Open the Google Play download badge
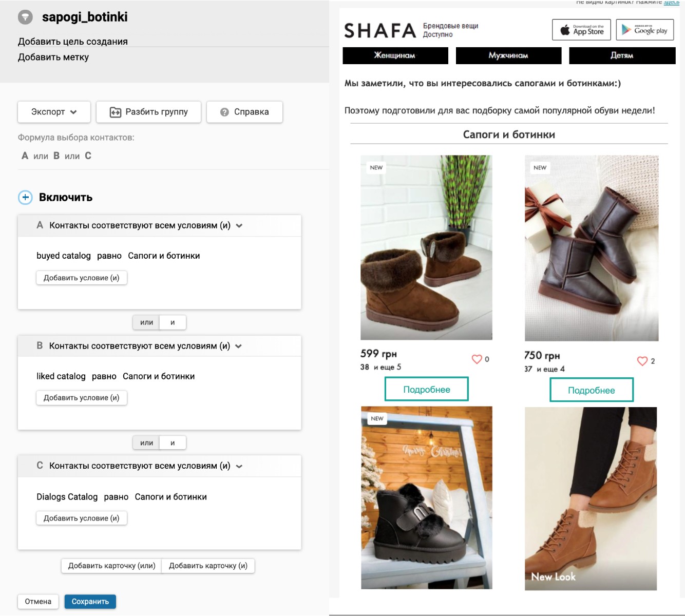Image resolution: width=685 pixels, height=616 pixels. [645, 30]
